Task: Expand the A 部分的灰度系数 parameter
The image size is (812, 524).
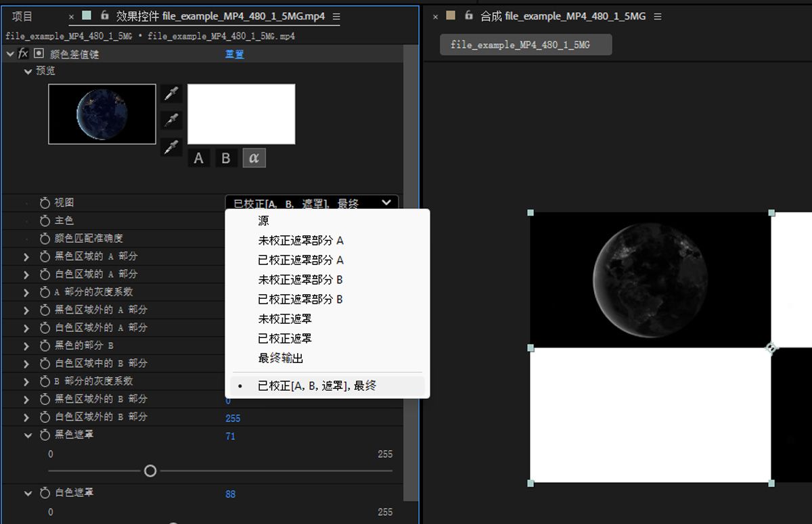Action: (25, 292)
